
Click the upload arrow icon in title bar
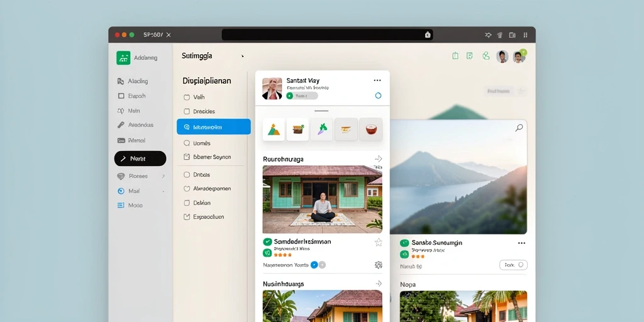click(x=500, y=35)
